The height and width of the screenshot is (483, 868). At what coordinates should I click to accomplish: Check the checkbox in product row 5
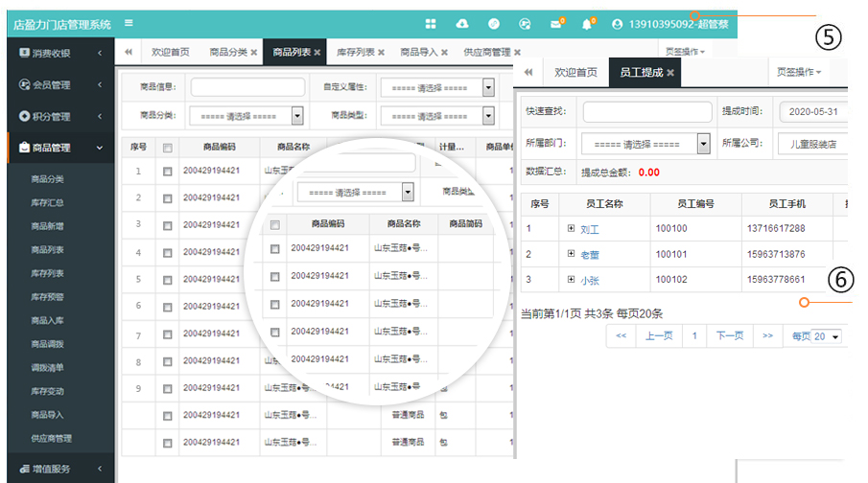pyautogui.click(x=167, y=280)
